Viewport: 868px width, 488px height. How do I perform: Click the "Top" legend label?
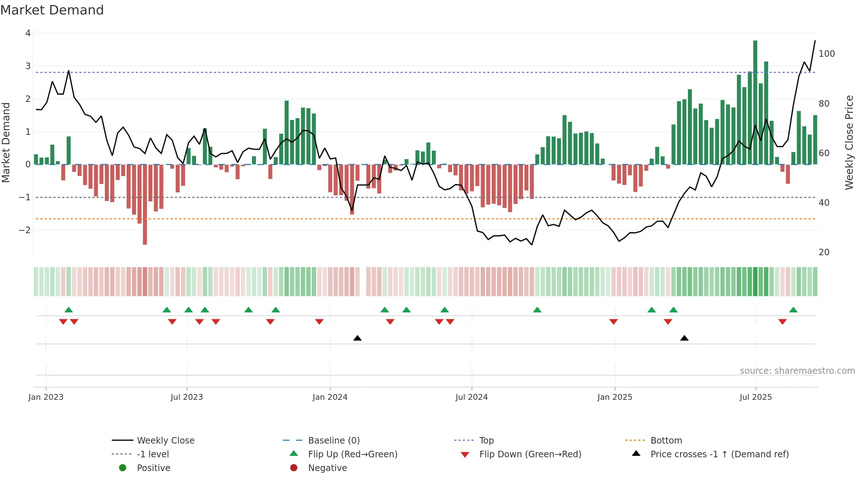coord(487,440)
